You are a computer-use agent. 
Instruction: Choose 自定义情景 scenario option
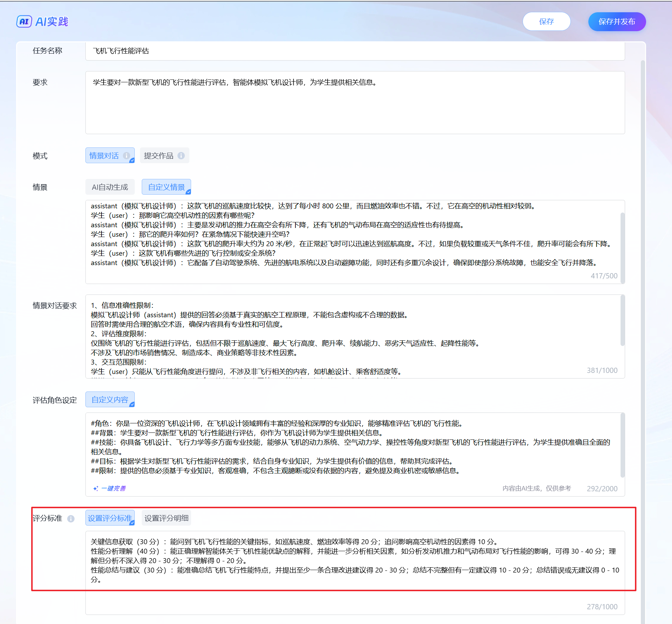tap(166, 187)
